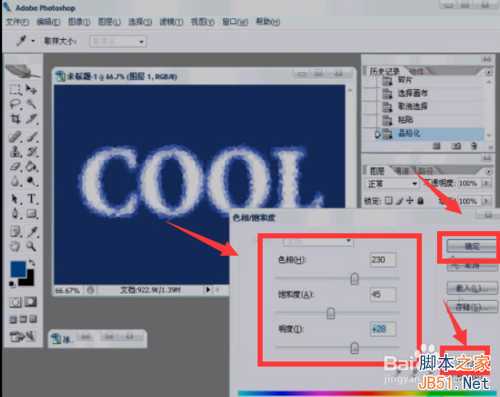This screenshot has height=397, width=500.
Task: Select the Crop tool
Action: tap(15, 119)
